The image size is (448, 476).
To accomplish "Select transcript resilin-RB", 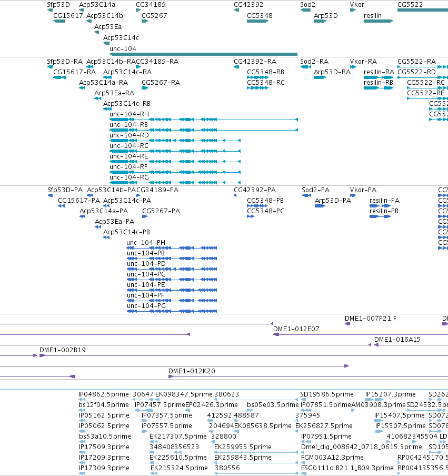I will coord(379,88).
